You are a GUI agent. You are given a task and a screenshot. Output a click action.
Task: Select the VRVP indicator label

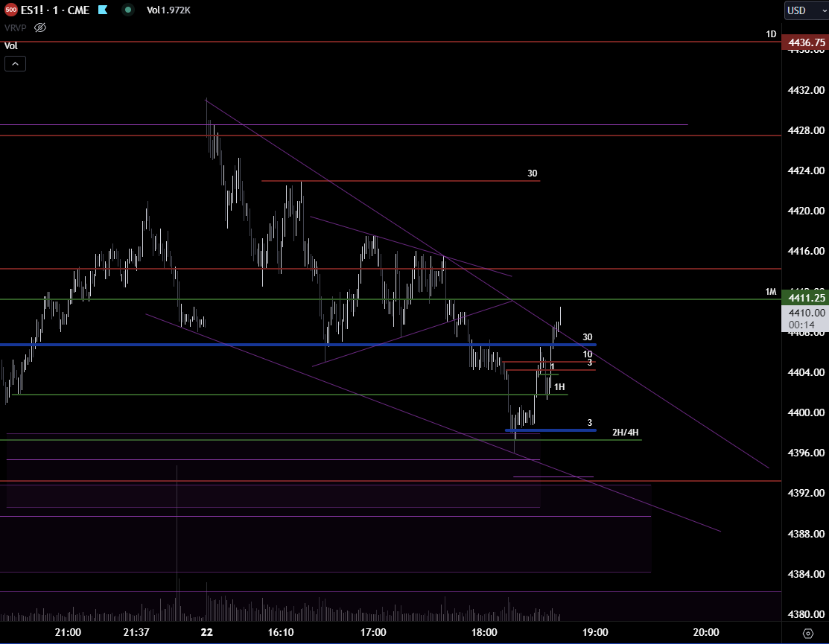coord(16,28)
